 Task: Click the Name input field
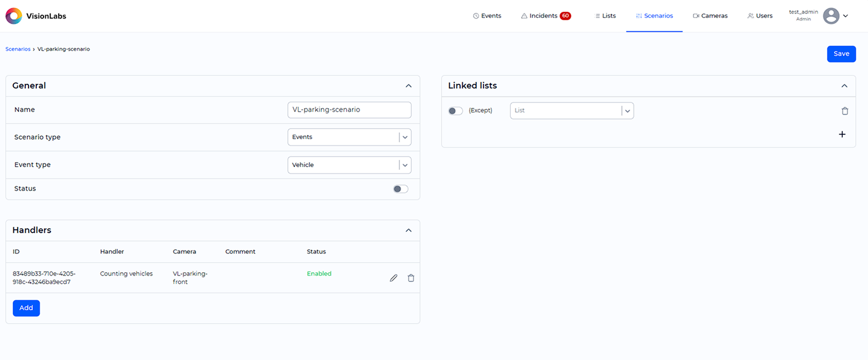tap(349, 110)
